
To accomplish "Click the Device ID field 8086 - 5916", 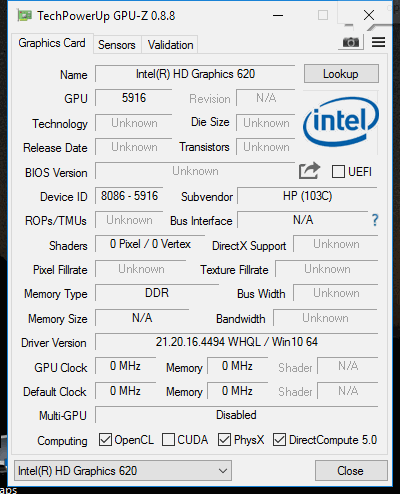I will pos(129,196).
